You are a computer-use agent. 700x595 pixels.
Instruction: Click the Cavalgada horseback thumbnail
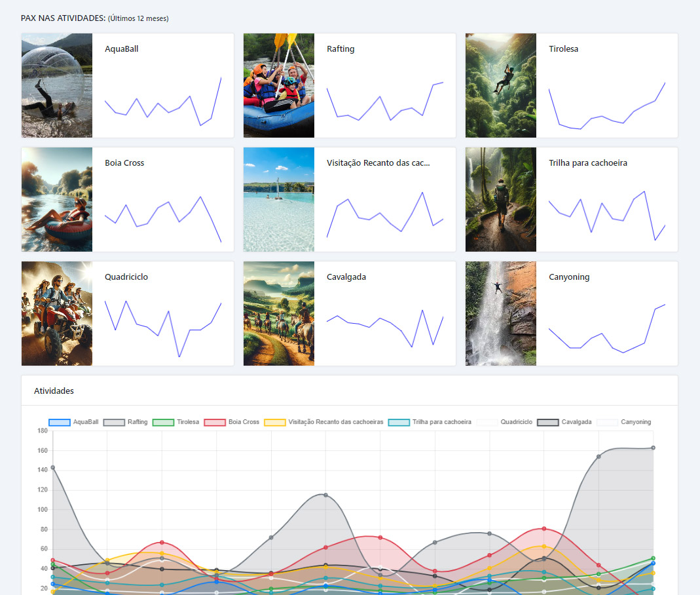(x=278, y=313)
